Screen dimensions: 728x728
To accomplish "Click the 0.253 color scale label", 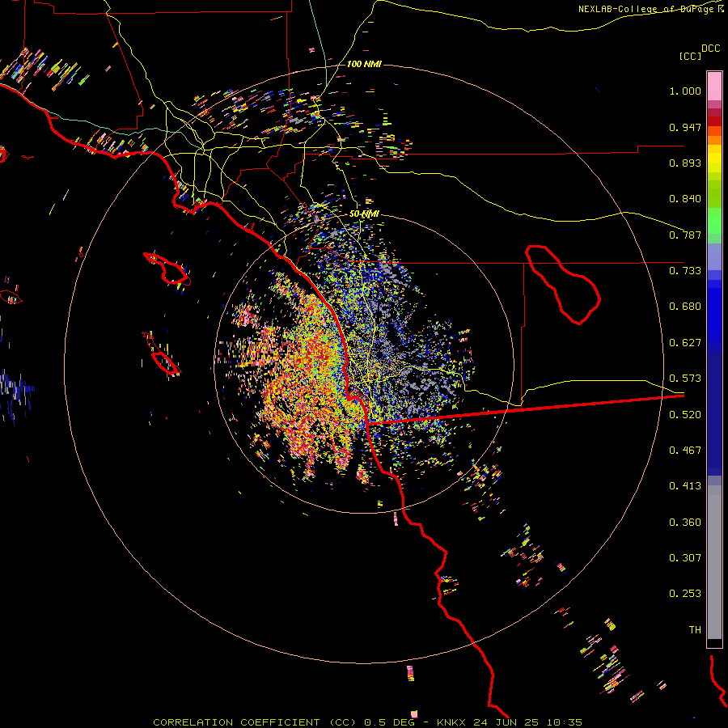I will tap(685, 594).
